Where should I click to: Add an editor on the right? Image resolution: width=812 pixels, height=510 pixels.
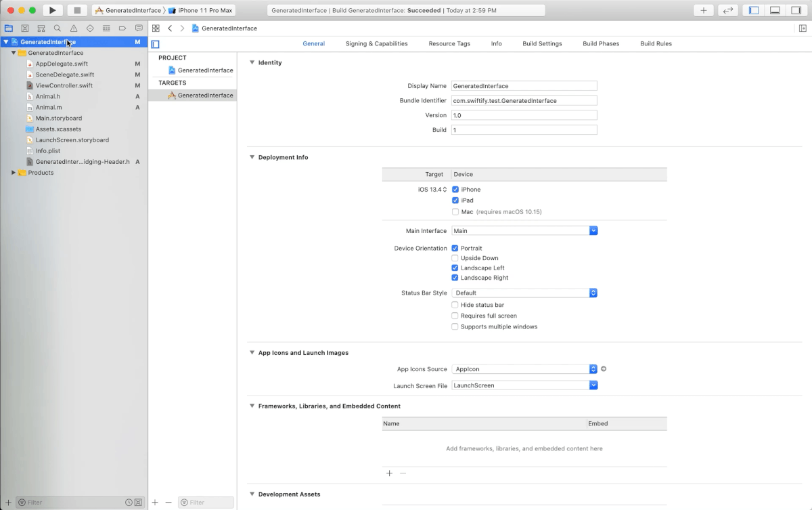click(803, 28)
